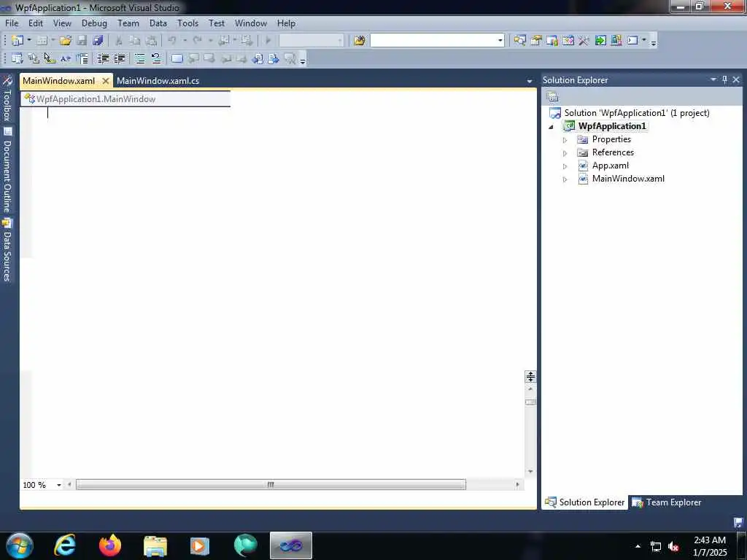This screenshot has width=747, height=560.
Task: Switch to the MainWindow.xaml.cs tab
Action: (x=158, y=80)
